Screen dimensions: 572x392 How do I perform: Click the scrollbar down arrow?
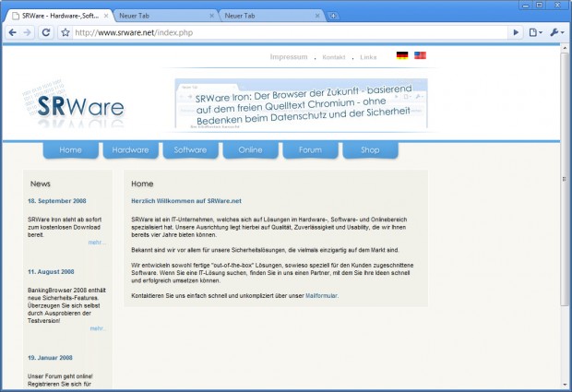click(565, 385)
